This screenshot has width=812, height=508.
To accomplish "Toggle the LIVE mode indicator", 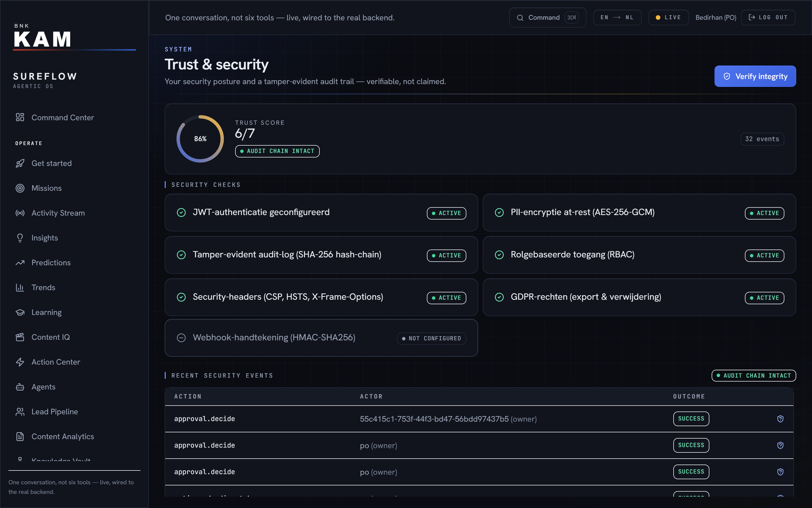I will (668, 18).
